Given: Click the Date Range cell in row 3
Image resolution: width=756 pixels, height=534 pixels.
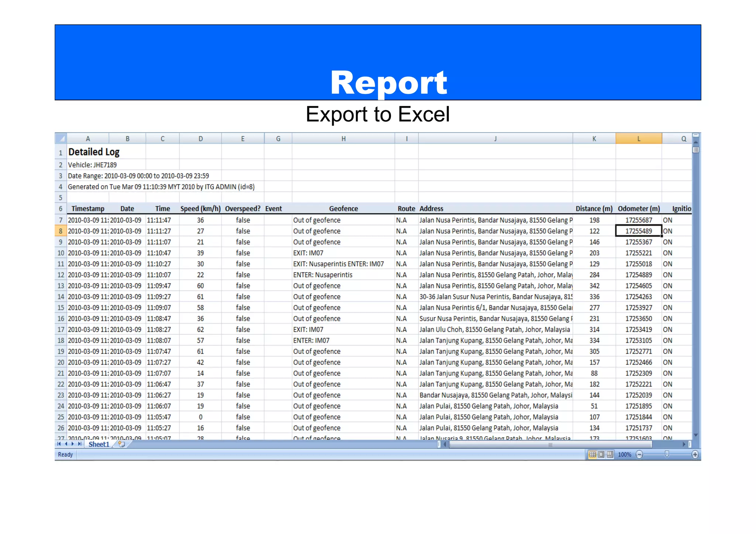Looking at the screenshot, I should [x=138, y=176].
